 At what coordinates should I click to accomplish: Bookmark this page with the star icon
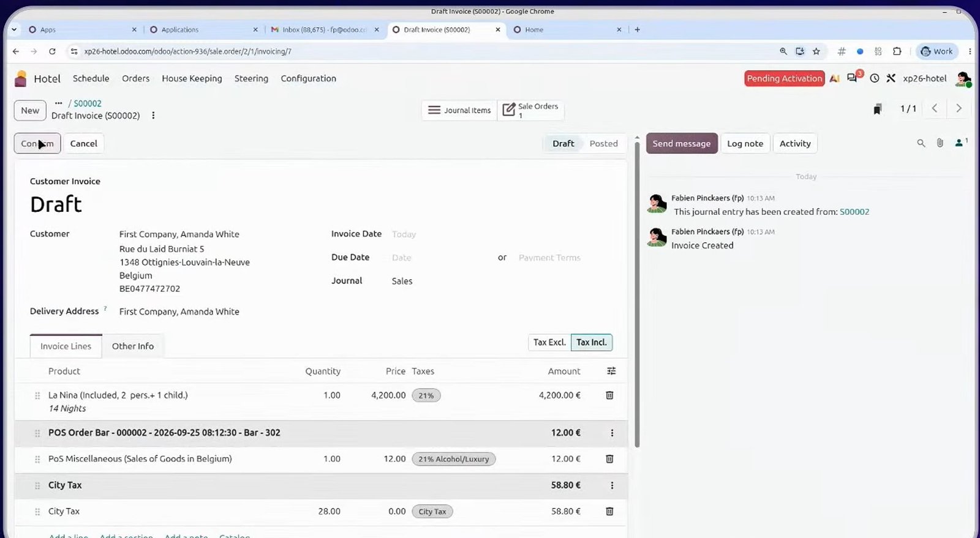click(816, 51)
